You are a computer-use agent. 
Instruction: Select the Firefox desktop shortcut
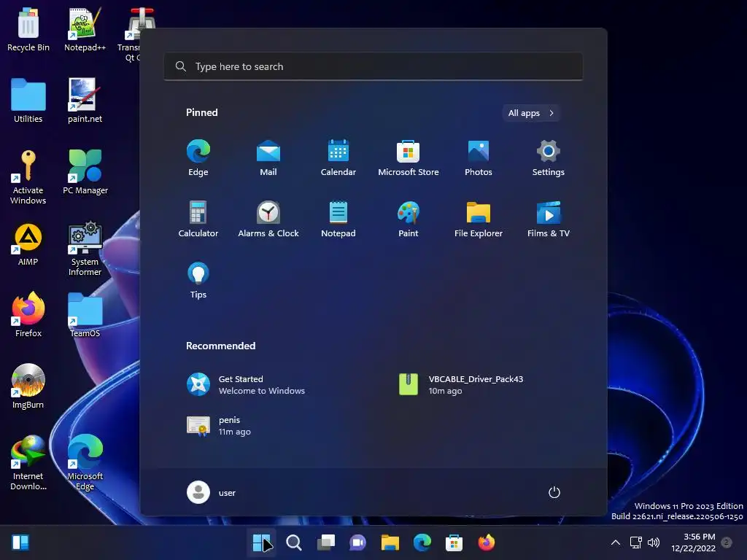pyautogui.click(x=28, y=314)
